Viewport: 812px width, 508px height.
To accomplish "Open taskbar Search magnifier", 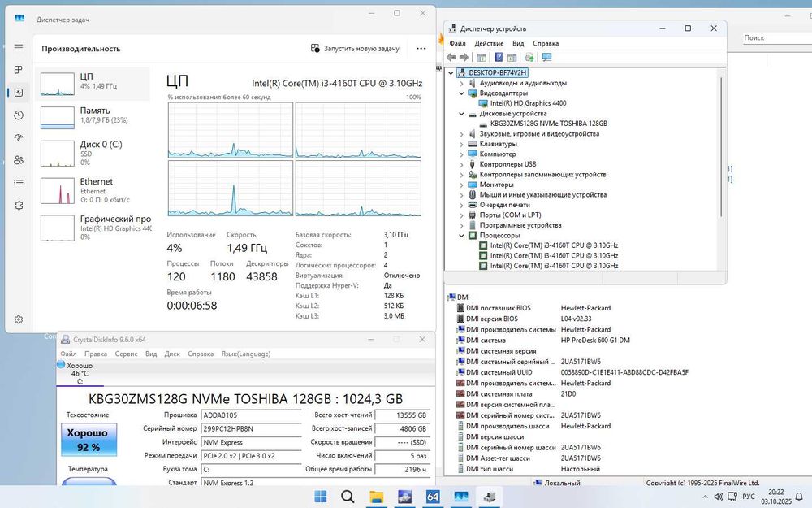I will (x=348, y=497).
